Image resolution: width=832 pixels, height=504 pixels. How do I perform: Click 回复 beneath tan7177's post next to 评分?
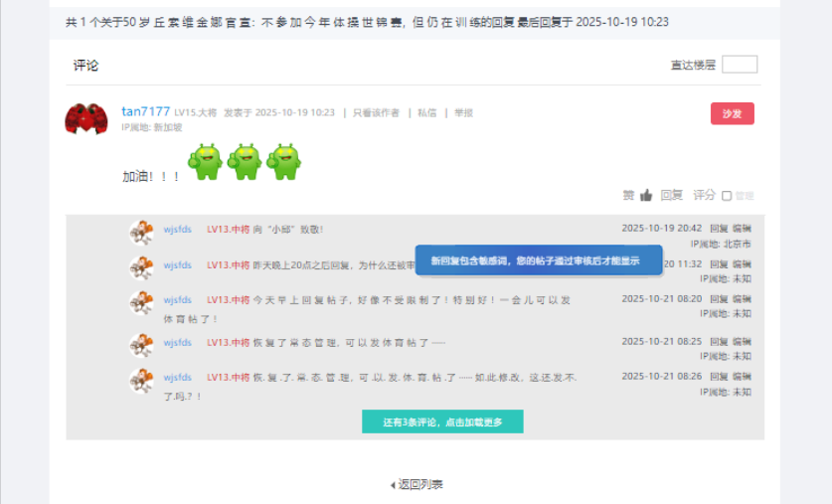671,195
